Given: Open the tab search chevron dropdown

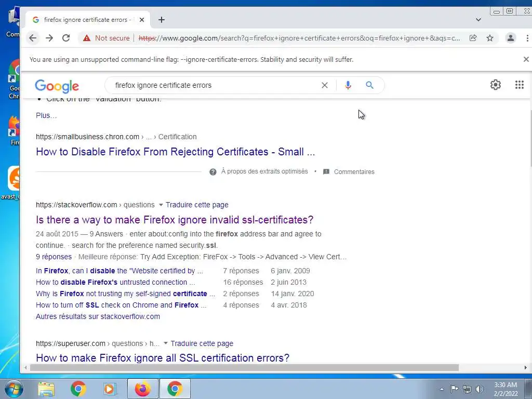Looking at the screenshot, I should click(478, 20).
